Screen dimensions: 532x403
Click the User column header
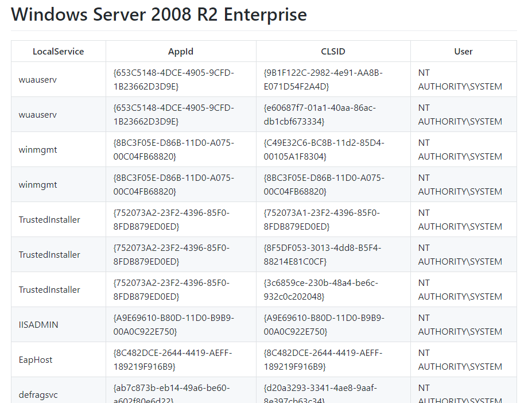pos(464,51)
